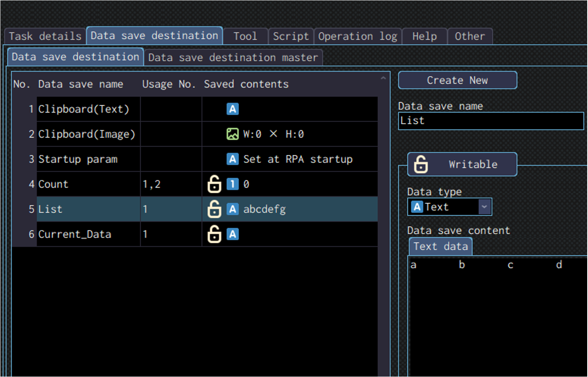Viewport: 588px width, 377px height.
Task: Toggle the Writable lock button
Action: point(462,164)
